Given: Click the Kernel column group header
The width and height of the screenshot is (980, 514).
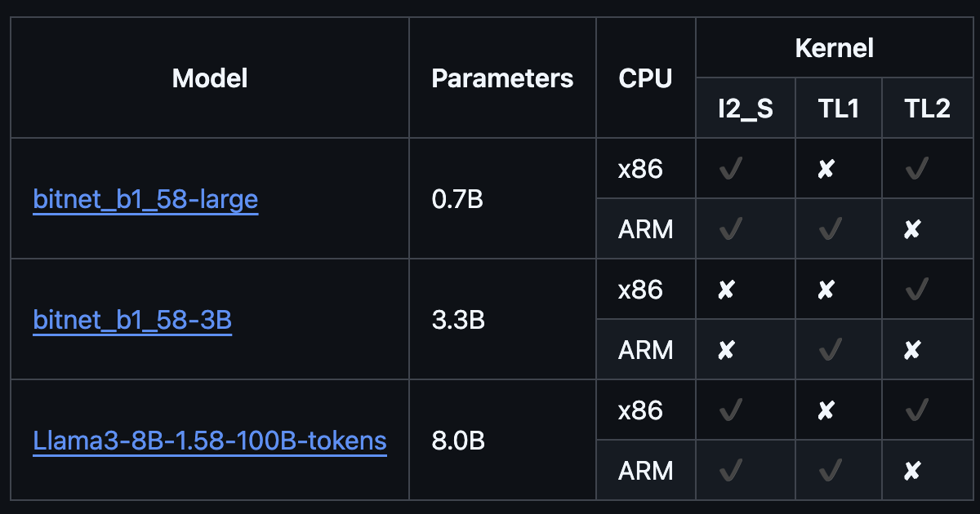Looking at the screenshot, I should 835,48.
